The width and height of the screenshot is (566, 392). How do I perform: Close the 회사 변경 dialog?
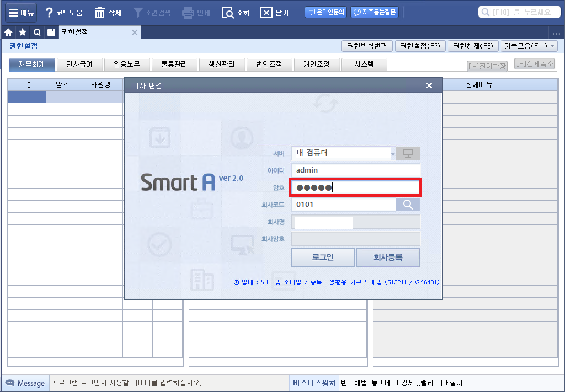[x=429, y=85]
